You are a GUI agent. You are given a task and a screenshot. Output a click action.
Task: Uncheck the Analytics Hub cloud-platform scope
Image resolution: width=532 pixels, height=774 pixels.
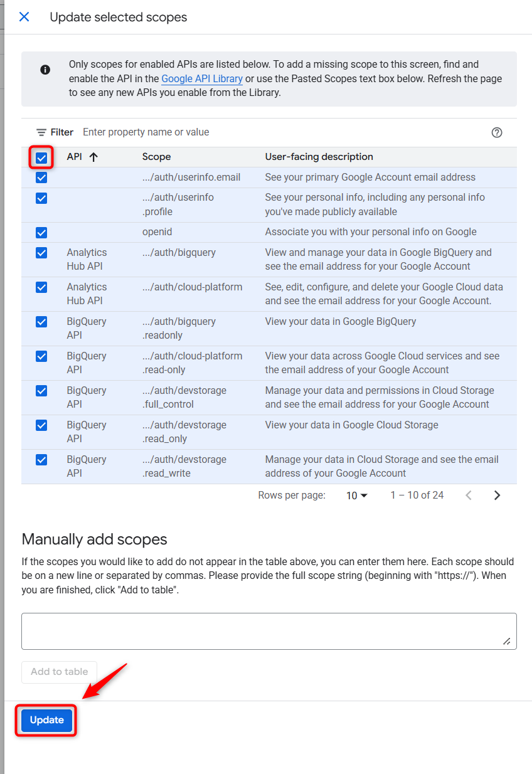click(x=41, y=287)
